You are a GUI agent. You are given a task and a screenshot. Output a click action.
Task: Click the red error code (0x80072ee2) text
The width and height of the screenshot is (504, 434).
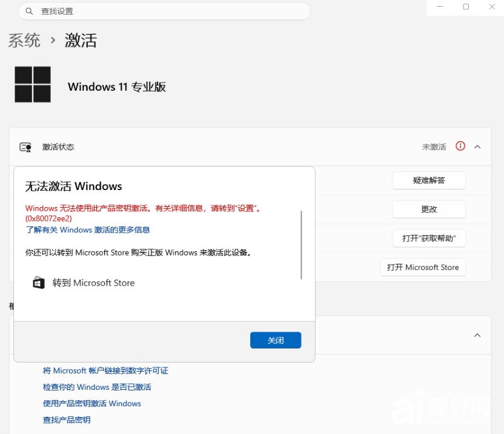click(48, 219)
